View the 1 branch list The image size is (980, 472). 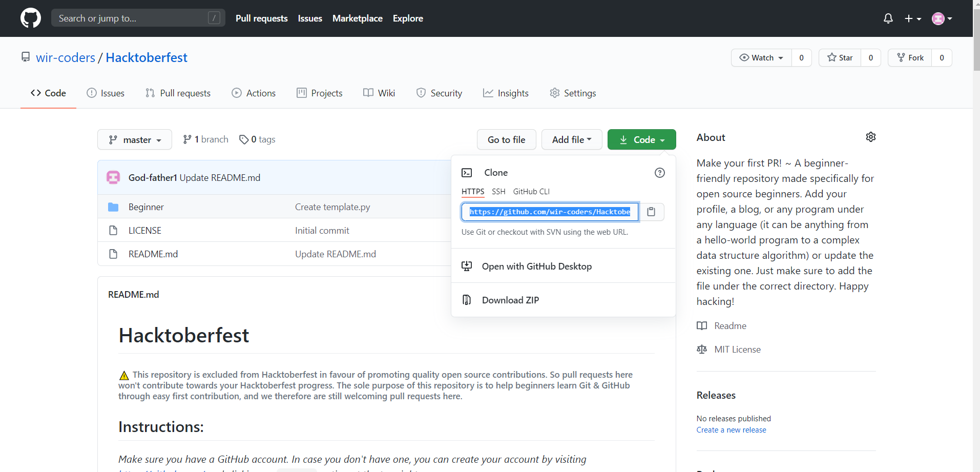(x=205, y=139)
